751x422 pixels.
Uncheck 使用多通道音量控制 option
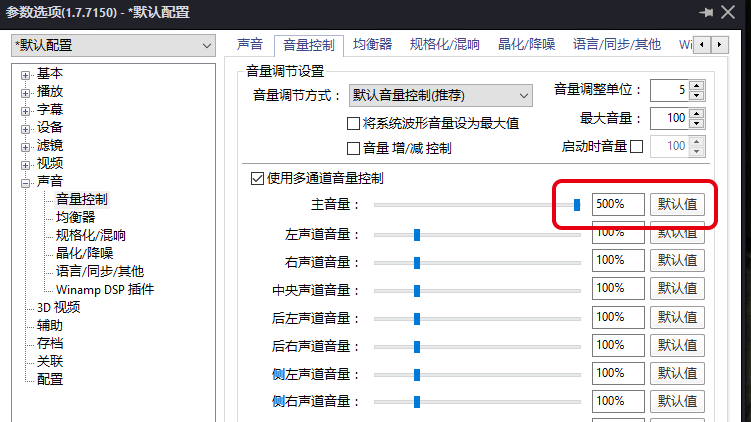[x=257, y=178]
